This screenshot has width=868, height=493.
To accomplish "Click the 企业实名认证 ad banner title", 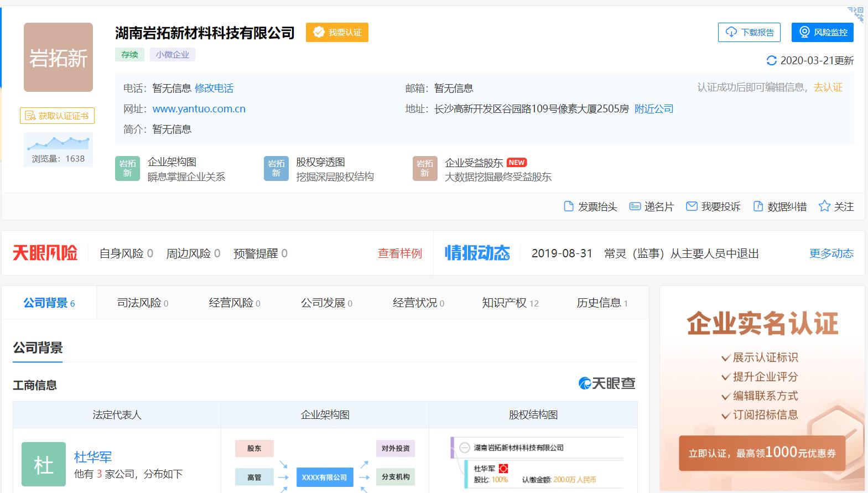I will coord(762,324).
